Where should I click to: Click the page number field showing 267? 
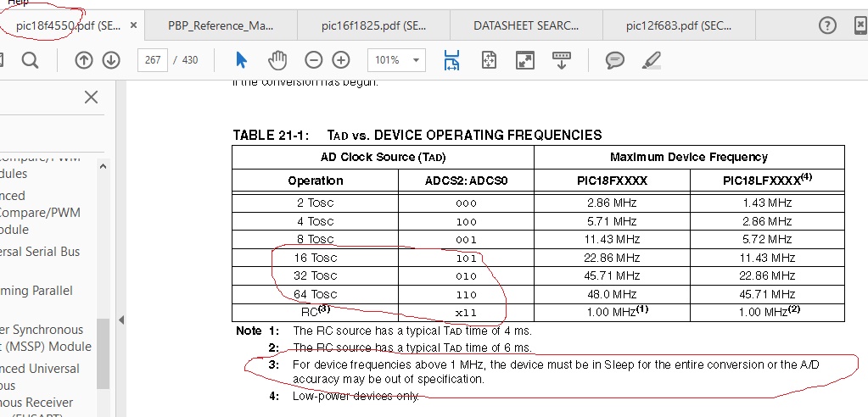153,59
